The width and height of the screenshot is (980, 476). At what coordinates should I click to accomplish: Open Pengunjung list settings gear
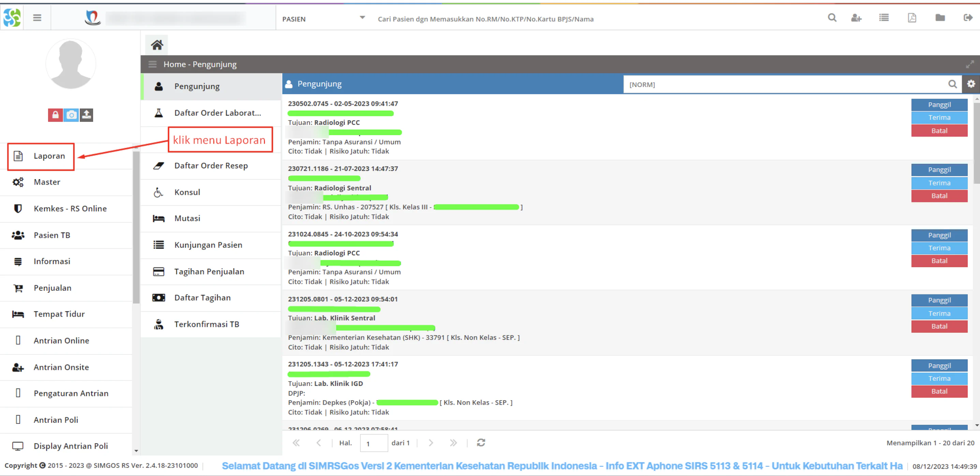pyautogui.click(x=971, y=84)
